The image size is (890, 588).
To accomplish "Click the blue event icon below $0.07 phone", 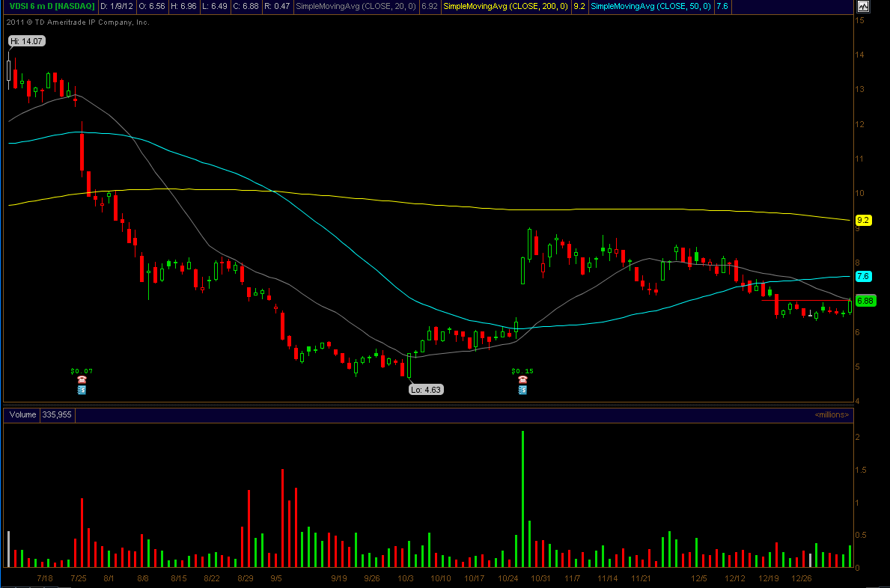I will (82, 390).
